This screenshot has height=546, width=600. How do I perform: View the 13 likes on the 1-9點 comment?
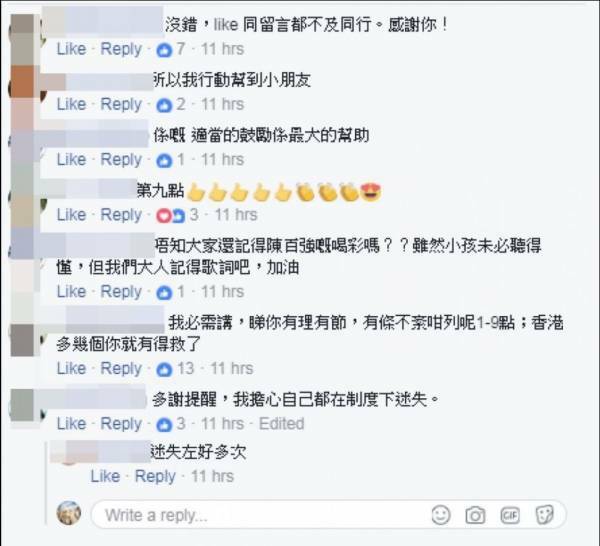click(x=175, y=369)
